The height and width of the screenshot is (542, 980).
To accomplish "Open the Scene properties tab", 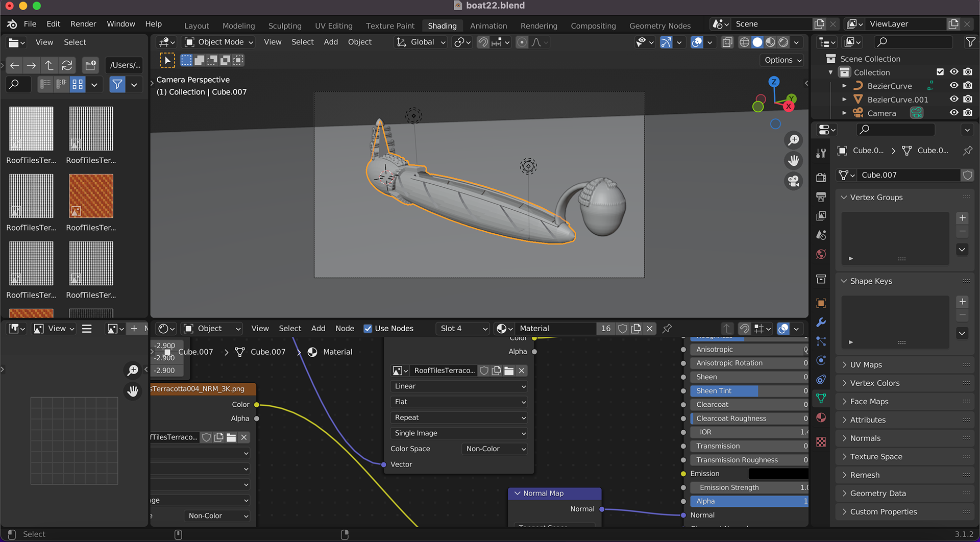I will (821, 235).
